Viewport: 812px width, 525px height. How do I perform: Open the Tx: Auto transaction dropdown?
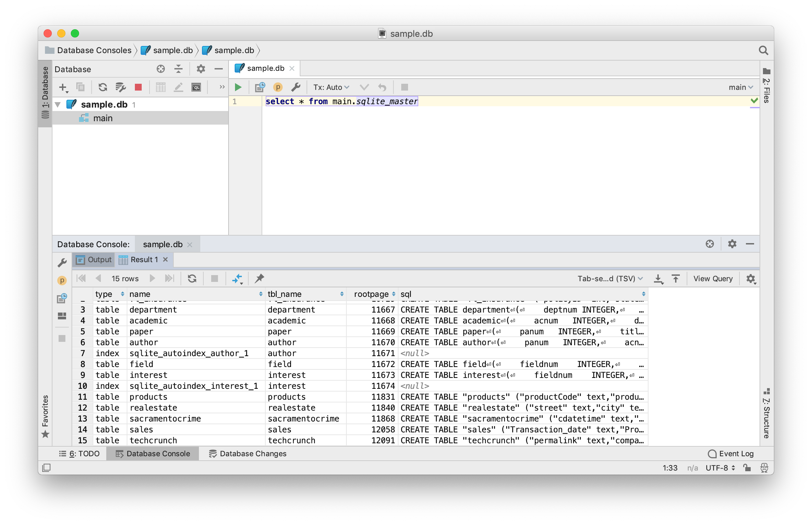(331, 87)
